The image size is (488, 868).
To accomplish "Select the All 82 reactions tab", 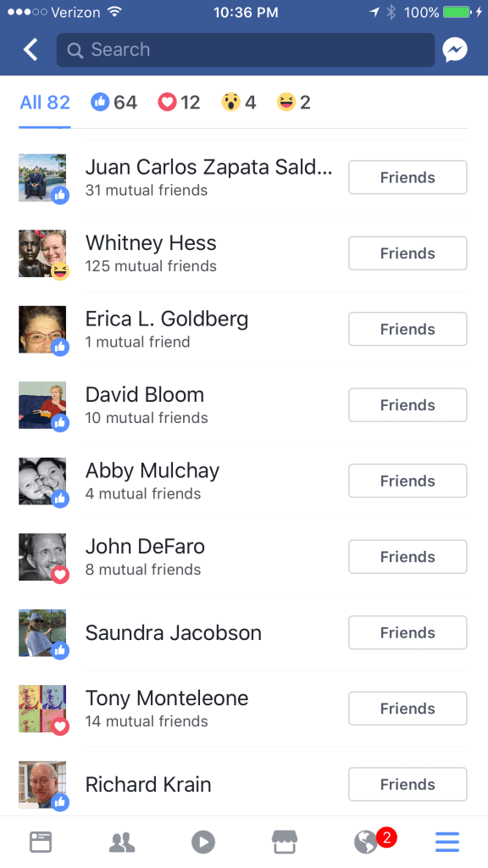I will coord(45,103).
